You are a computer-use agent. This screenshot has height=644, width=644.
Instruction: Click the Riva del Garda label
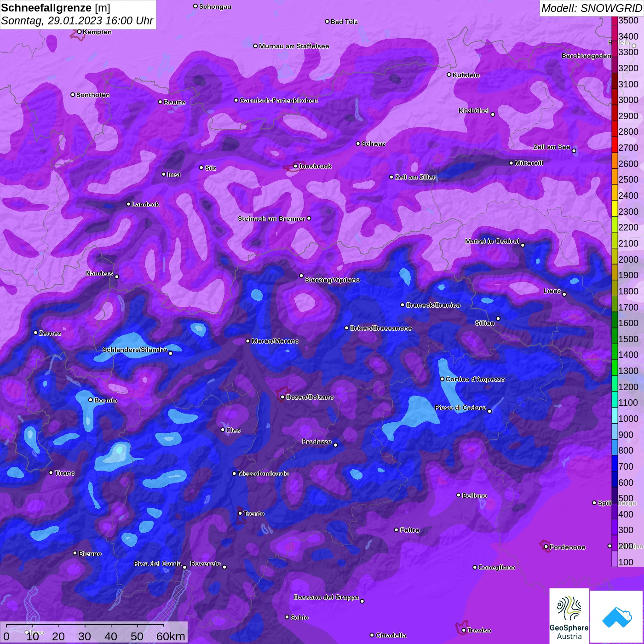[157, 563]
